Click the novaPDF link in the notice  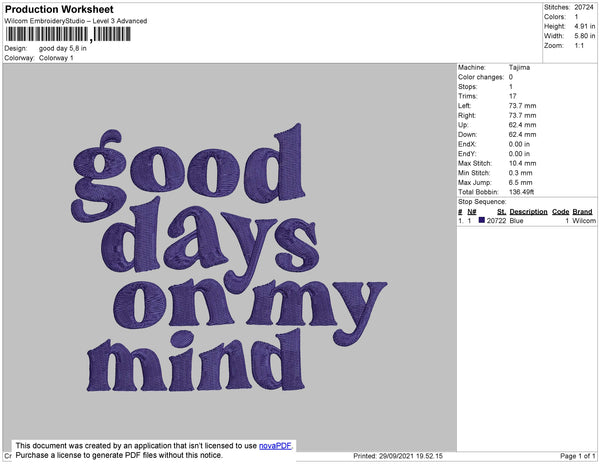[x=275, y=446]
